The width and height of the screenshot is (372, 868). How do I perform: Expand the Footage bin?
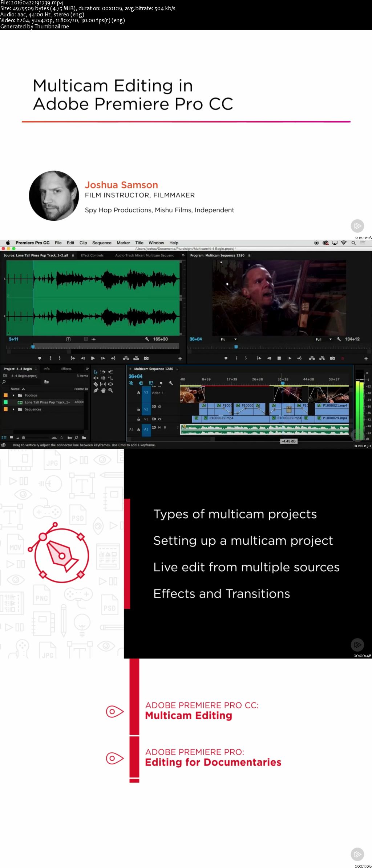(13, 395)
